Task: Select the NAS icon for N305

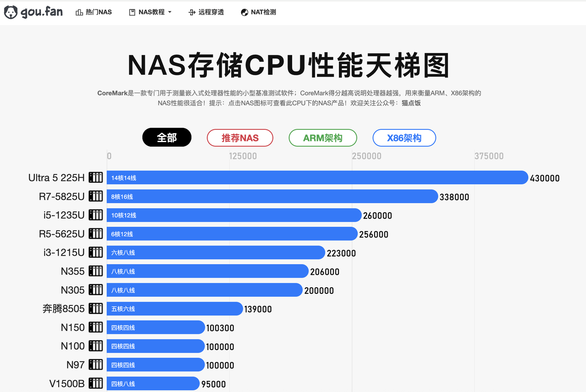Action: point(96,290)
